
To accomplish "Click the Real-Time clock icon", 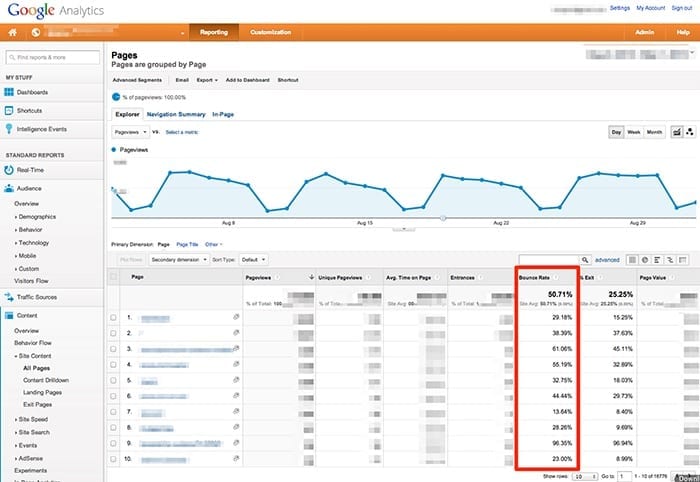I will tap(8, 170).
